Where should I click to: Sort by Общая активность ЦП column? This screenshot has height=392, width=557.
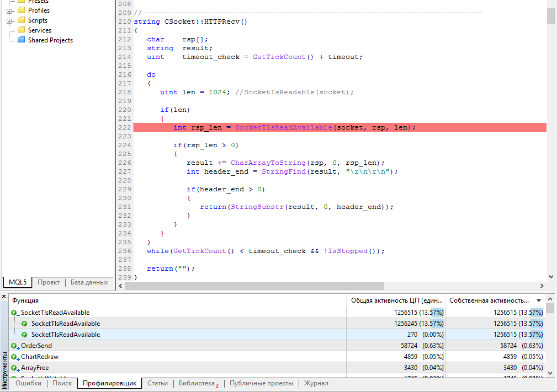[396, 300]
